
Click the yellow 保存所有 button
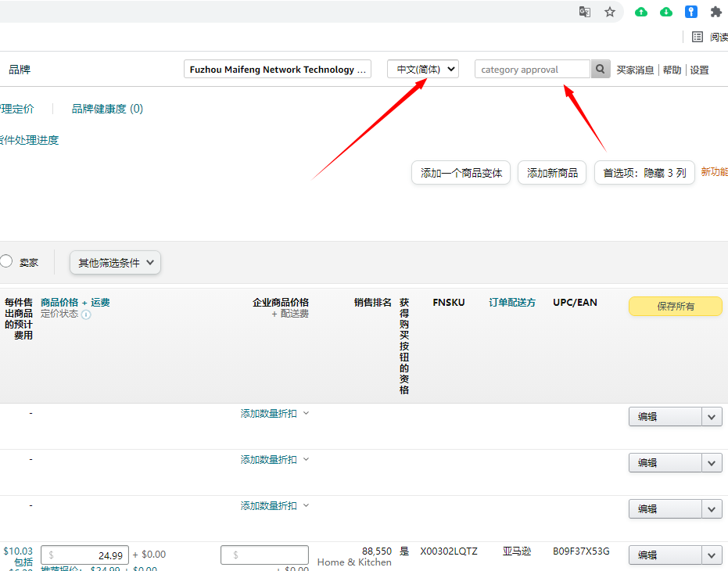point(675,306)
